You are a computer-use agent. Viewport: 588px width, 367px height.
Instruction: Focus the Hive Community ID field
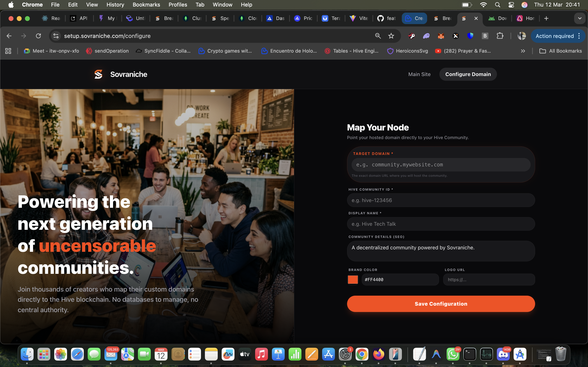click(x=441, y=200)
